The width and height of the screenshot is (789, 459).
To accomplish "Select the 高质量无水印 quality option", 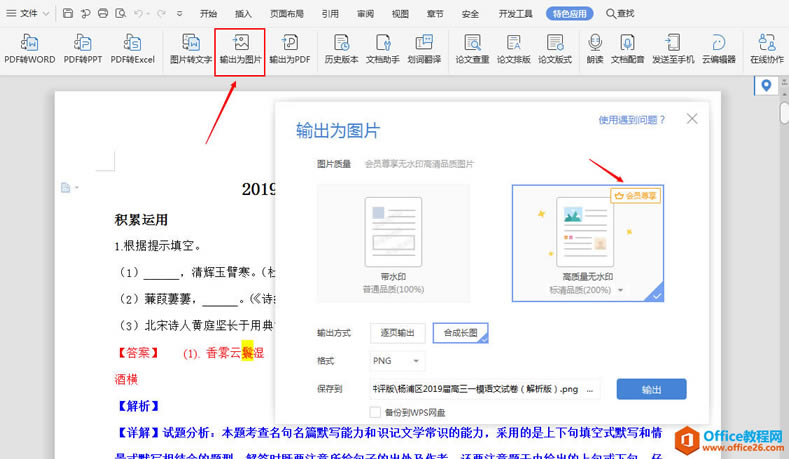I will (588, 243).
